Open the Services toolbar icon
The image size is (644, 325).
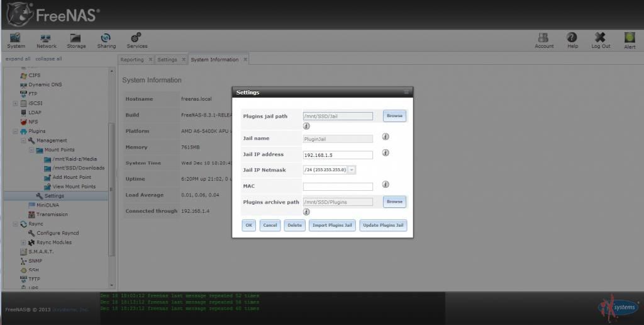136,41
